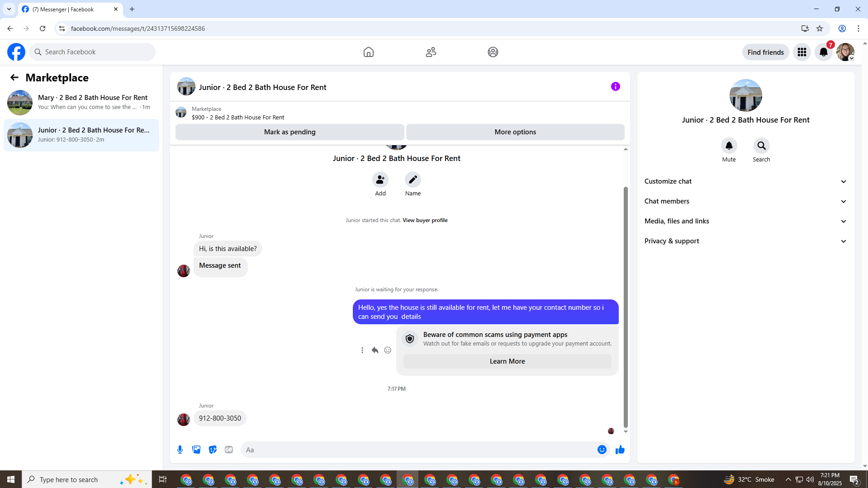Send a voice clip microphone icon
868x488 pixels.
pos(180,450)
